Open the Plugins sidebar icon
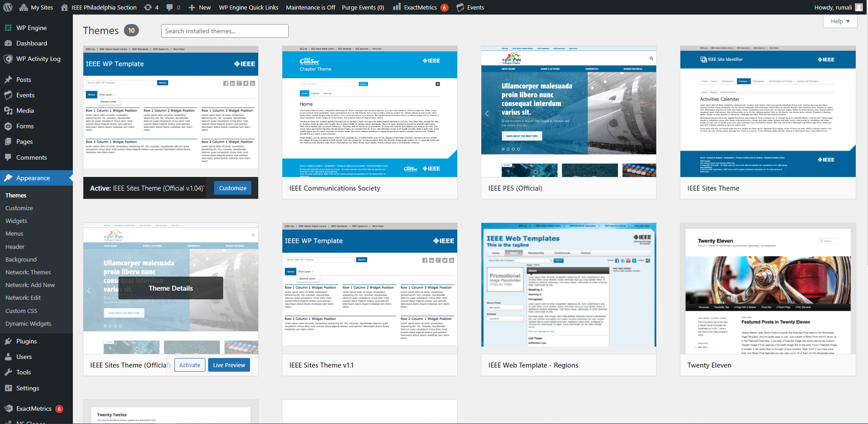Image resolution: width=868 pixels, height=424 pixels. tap(9, 341)
